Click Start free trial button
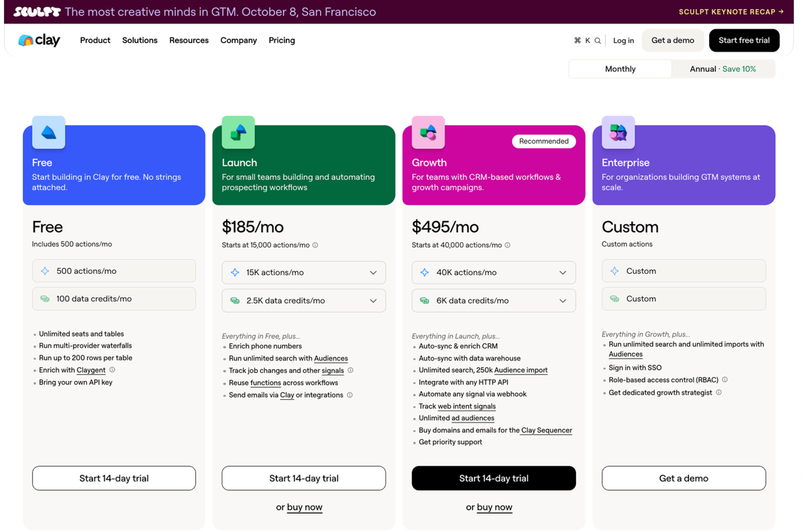 (744, 40)
